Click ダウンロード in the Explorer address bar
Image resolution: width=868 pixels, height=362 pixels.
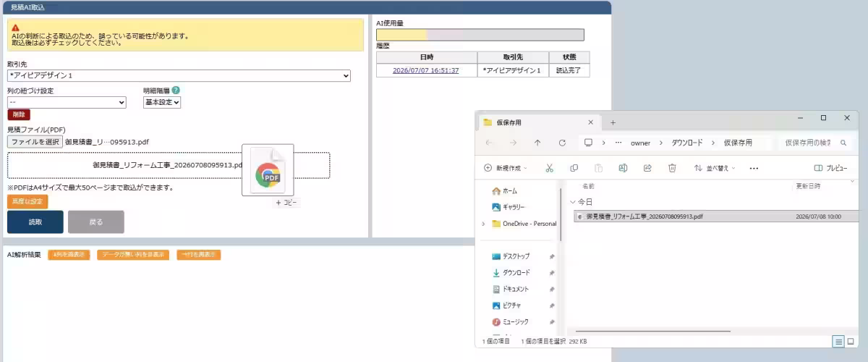coord(687,143)
